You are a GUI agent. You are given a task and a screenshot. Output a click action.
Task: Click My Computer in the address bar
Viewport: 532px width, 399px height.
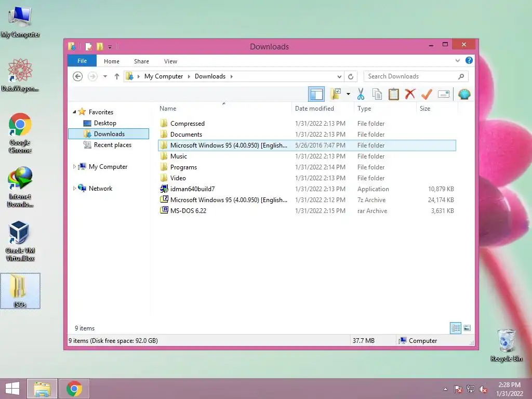click(x=164, y=76)
